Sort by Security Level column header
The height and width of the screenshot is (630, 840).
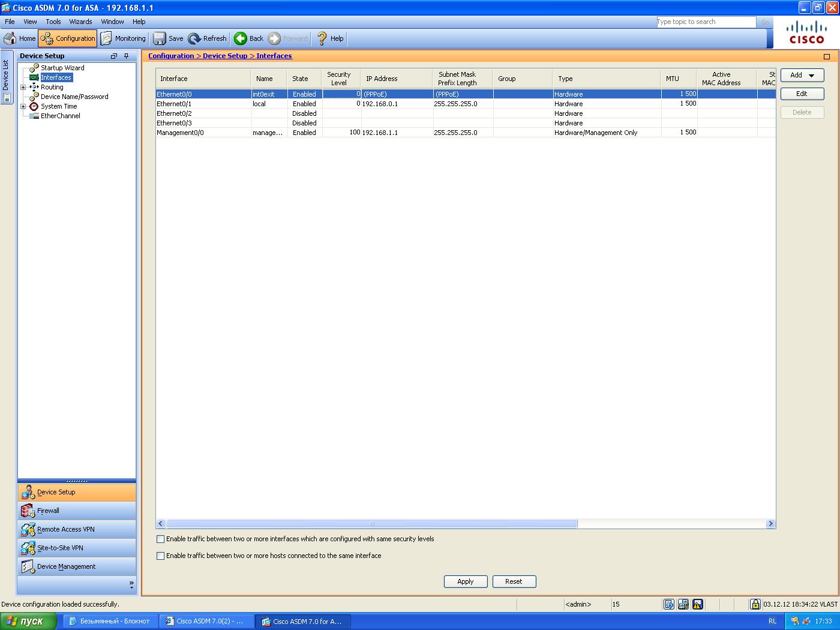341,79
